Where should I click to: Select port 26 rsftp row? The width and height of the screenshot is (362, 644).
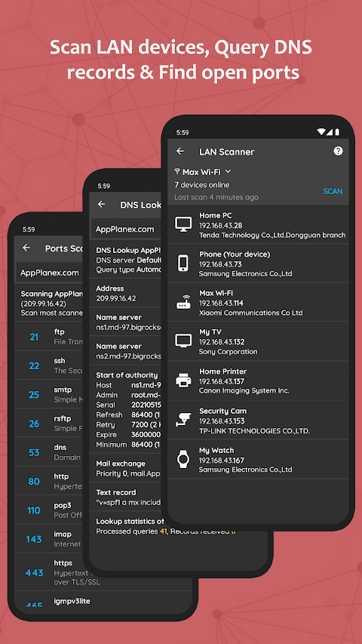[x=49, y=424]
